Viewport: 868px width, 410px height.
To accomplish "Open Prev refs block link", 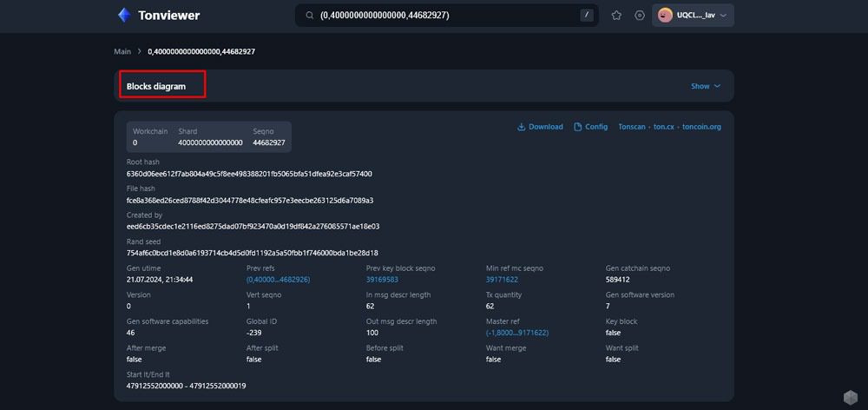I will coord(278,280).
